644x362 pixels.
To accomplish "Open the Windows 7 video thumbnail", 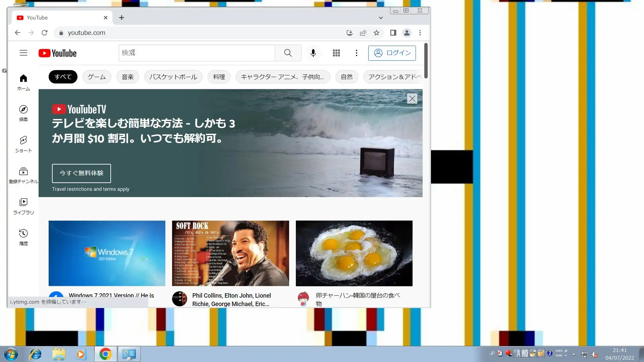I will click(107, 253).
